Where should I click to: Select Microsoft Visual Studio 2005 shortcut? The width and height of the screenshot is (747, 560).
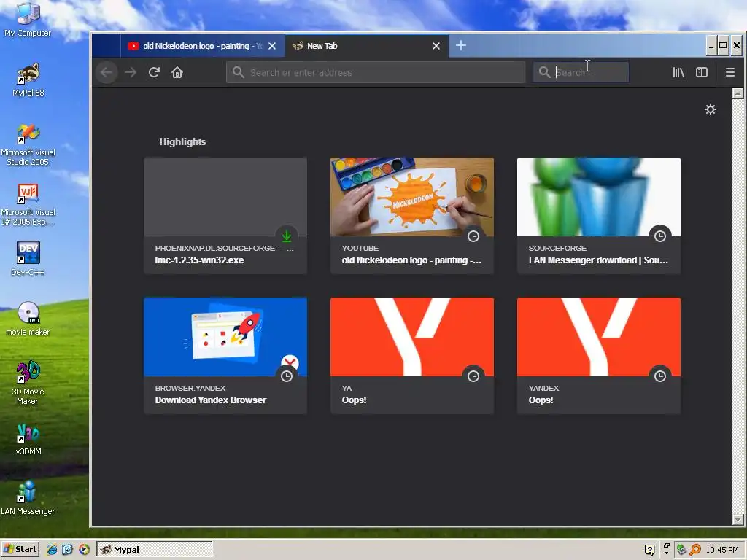click(x=28, y=145)
